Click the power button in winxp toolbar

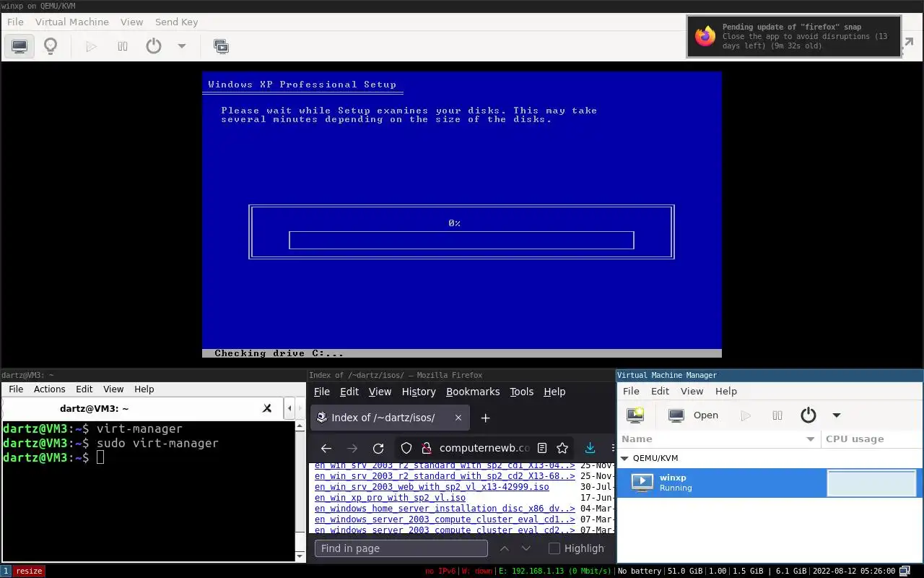coord(154,46)
